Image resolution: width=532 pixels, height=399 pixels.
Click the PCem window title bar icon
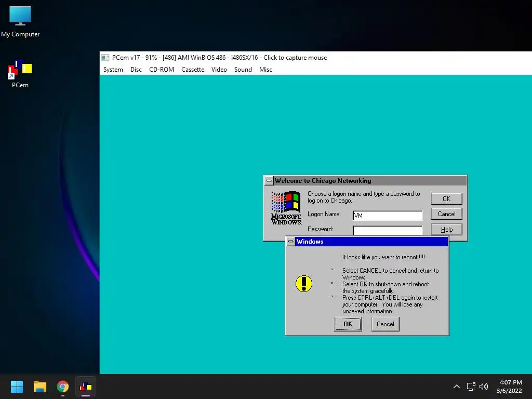pos(105,58)
